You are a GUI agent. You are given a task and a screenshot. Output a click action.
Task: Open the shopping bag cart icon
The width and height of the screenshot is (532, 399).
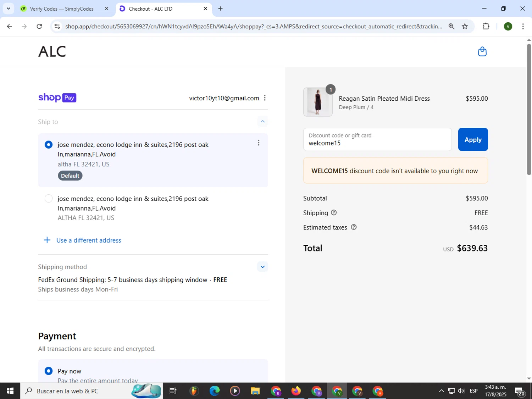pos(482,52)
